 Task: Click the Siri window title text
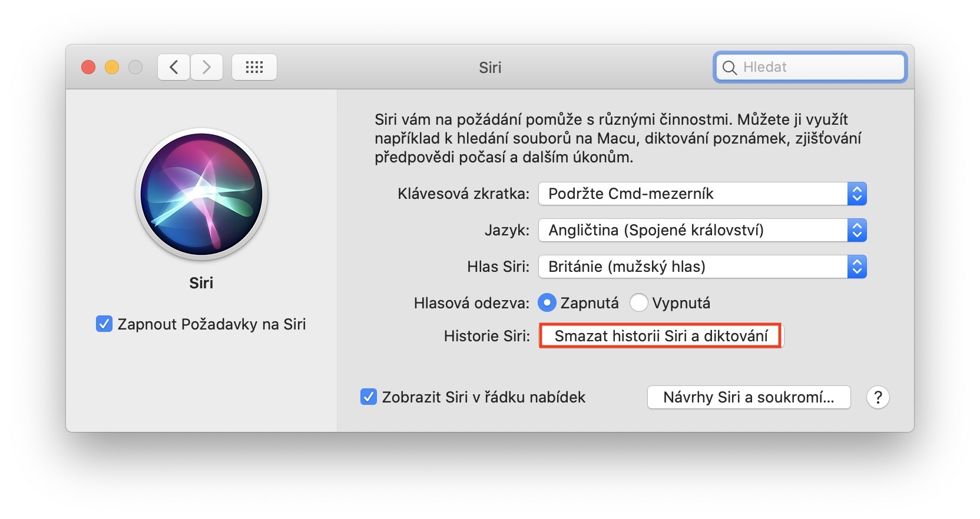click(490, 68)
